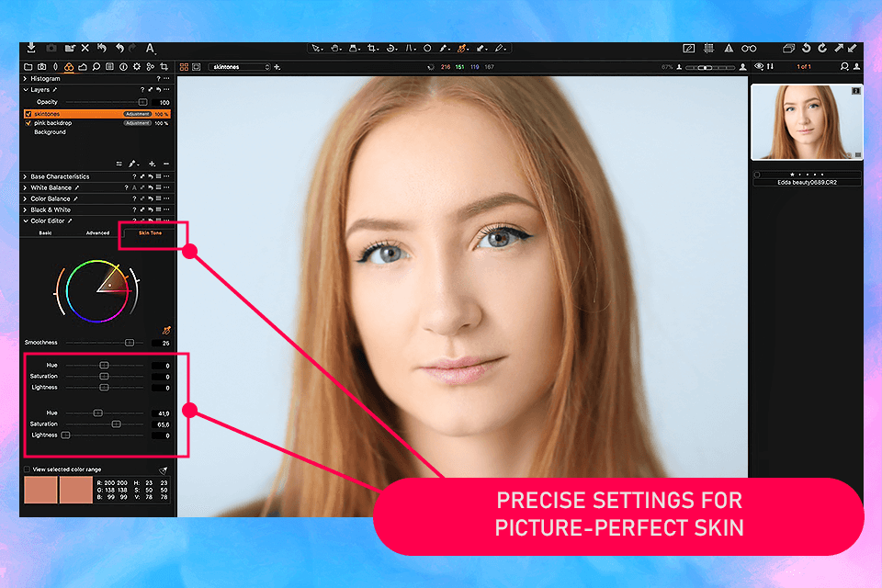Image resolution: width=882 pixels, height=588 pixels.
Task: Rotate image clockwise icon
Action: [822, 49]
